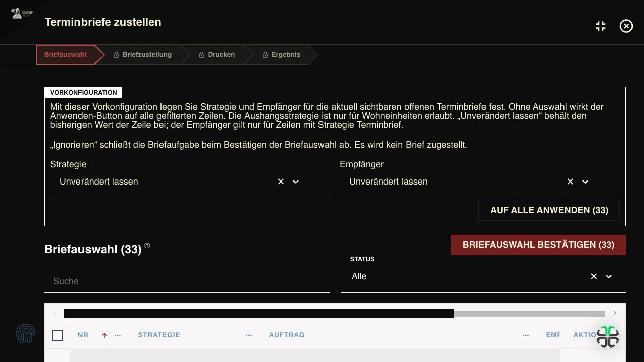Open the STRATEGIE column options menu
Viewport: 644px width, 362px height.
(x=249, y=335)
